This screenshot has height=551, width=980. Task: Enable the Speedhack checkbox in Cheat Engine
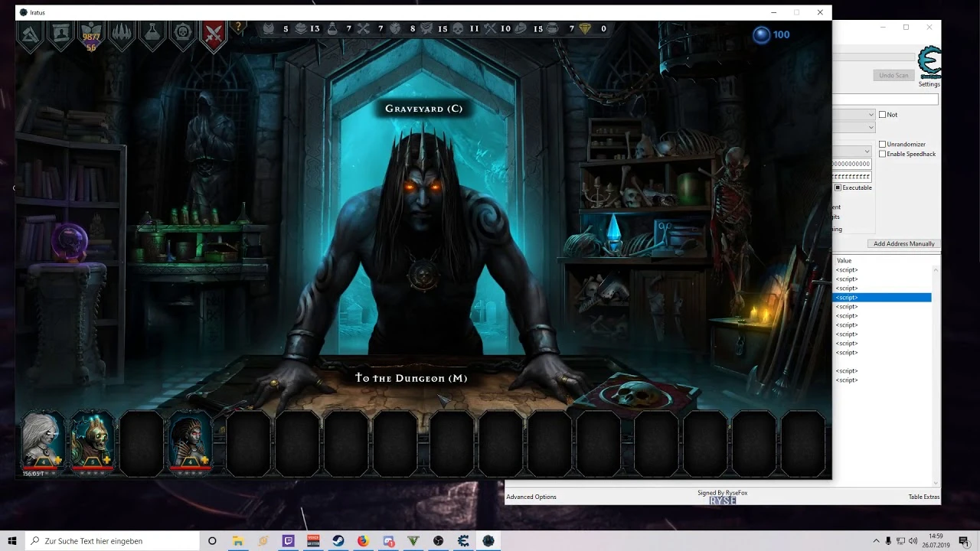coord(882,154)
